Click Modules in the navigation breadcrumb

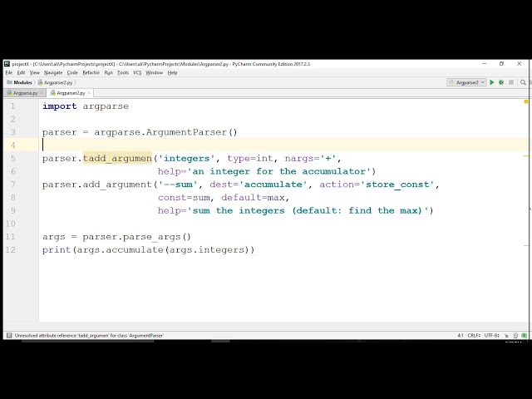click(x=22, y=82)
